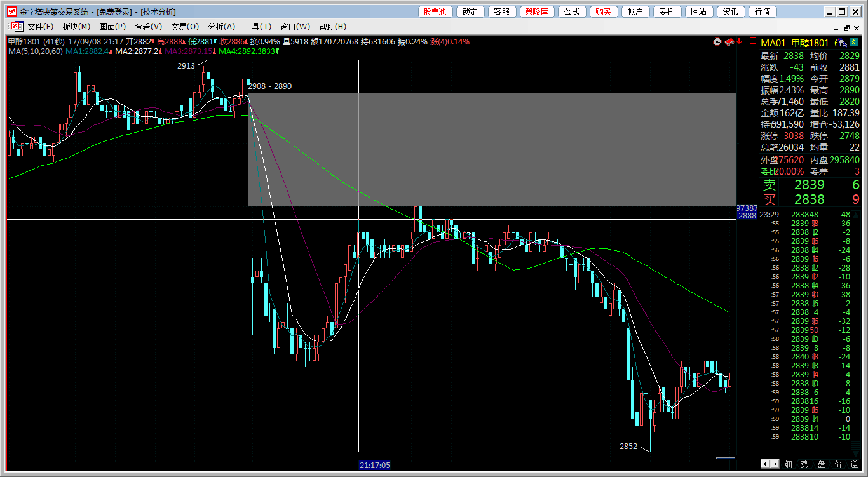
Task: Click the 股票池 button
Action: pos(435,11)
